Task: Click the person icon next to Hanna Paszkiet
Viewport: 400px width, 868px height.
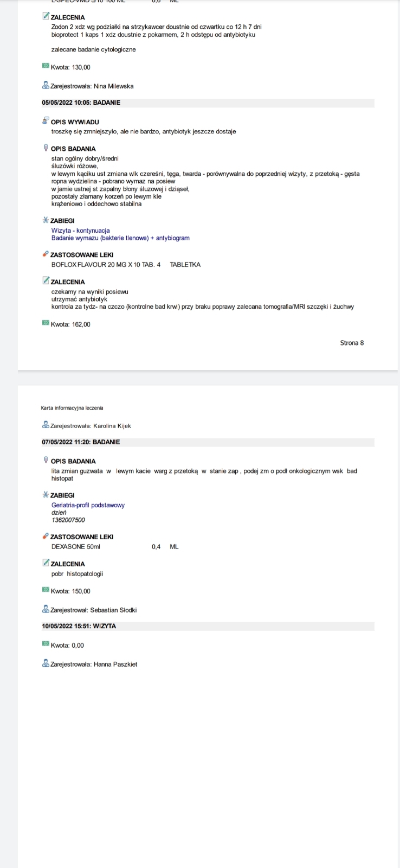Action: [46, 663]
